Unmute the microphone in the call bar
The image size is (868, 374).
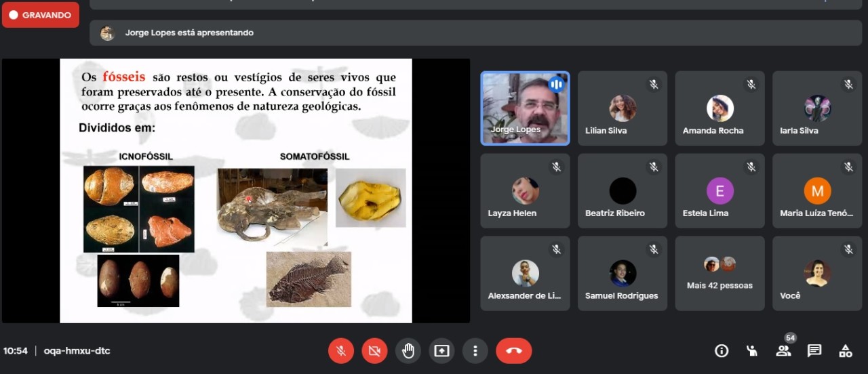[x=341, y=351]
